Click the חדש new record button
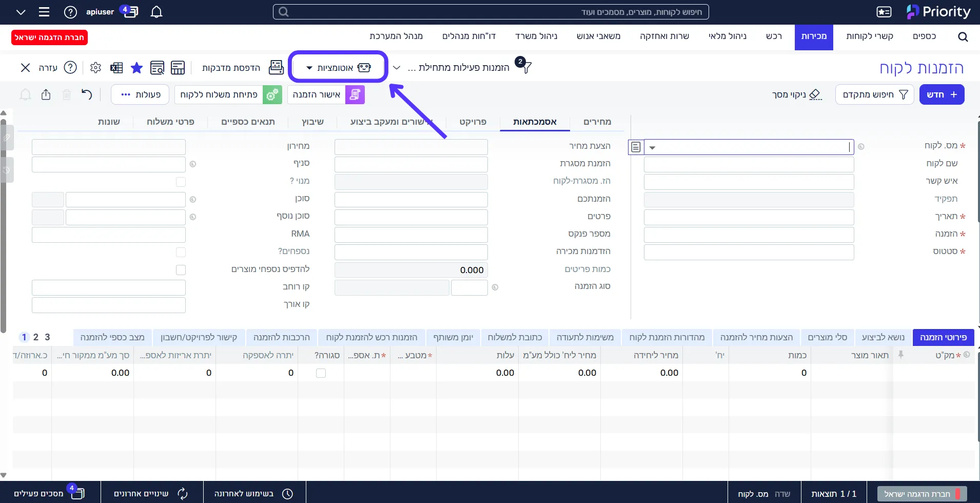Screen dimensions: 980x503 tap(942, 94)
